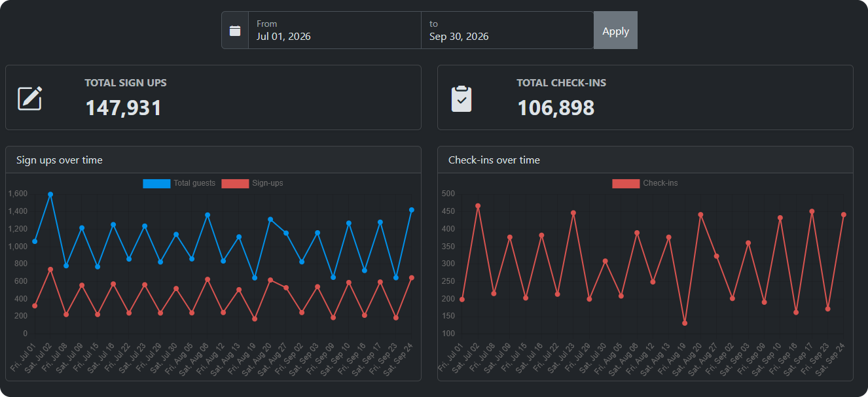This screenshot has width=868, height=397.
Task: Toggle the Total guests series via its legend label
Action: (x=194, y=183)
